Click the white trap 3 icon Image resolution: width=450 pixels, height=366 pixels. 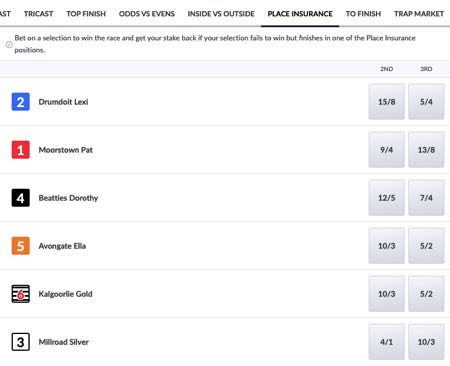click(x=21, y=342)
